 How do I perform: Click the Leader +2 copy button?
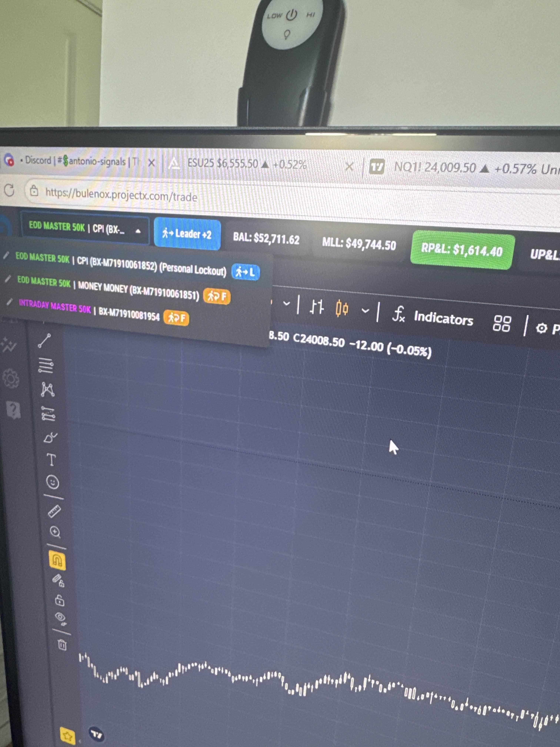[187, 234]
